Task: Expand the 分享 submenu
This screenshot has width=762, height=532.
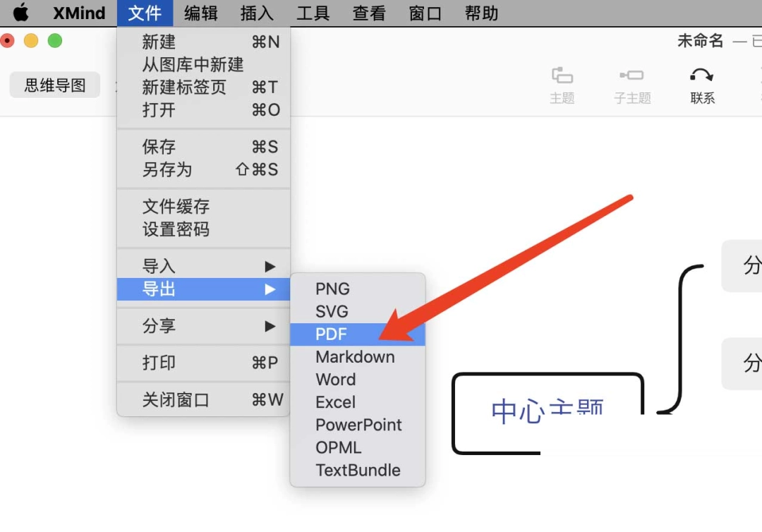Action: [204, 326]
